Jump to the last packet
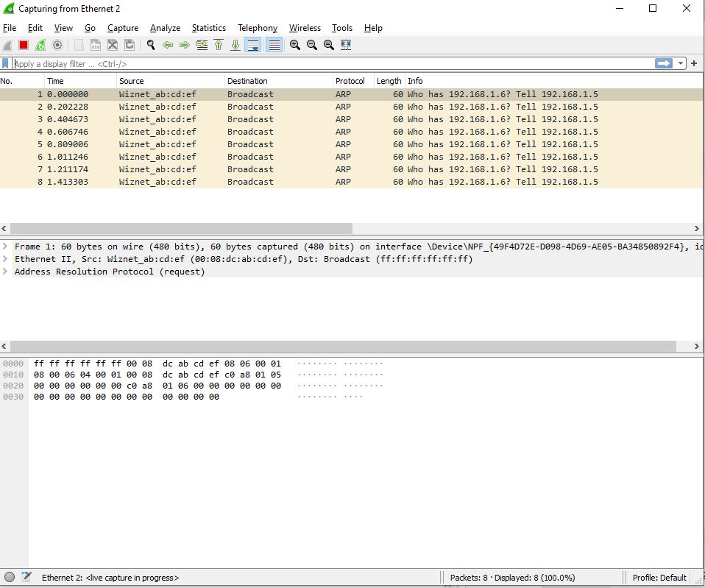The height and width of the screenshot is (588, 705). 235,45
